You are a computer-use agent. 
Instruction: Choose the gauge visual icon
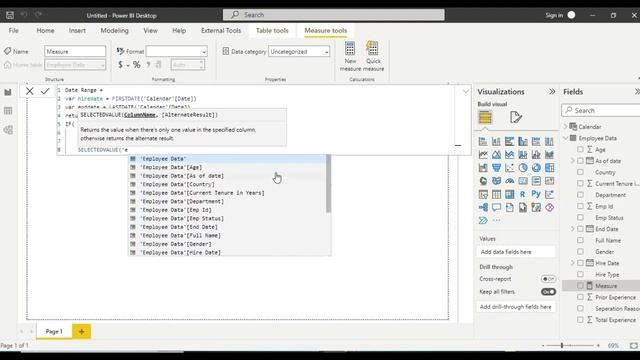(x=509, y=181)
